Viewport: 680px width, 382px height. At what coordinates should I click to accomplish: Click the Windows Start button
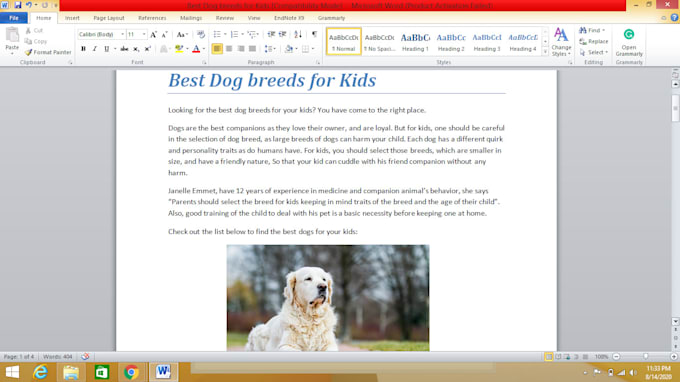click(x=12, y=372)
